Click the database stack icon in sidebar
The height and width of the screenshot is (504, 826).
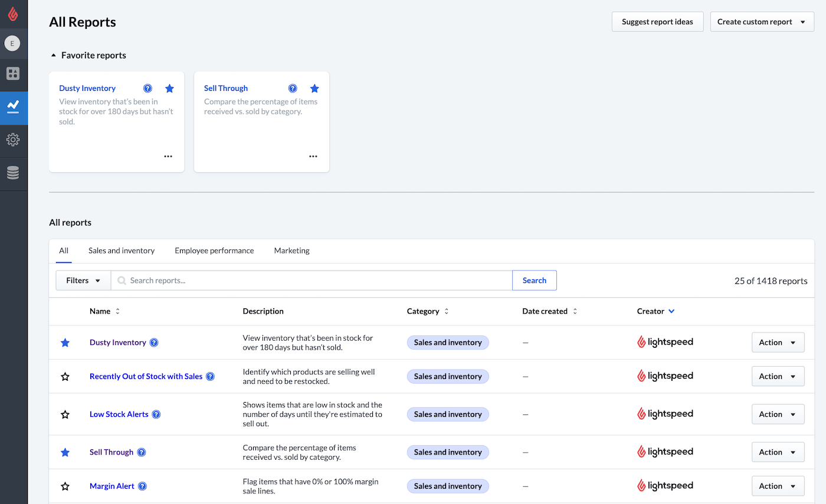[x=13, y=173]
